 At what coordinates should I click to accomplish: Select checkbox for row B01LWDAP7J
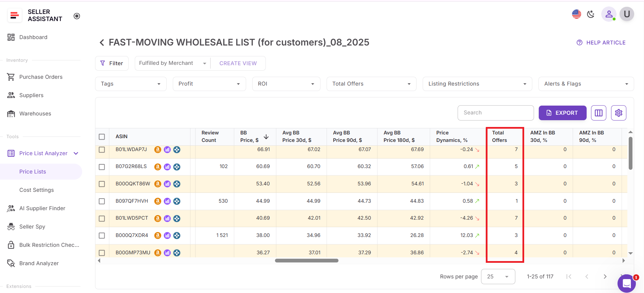coord(102,150)
